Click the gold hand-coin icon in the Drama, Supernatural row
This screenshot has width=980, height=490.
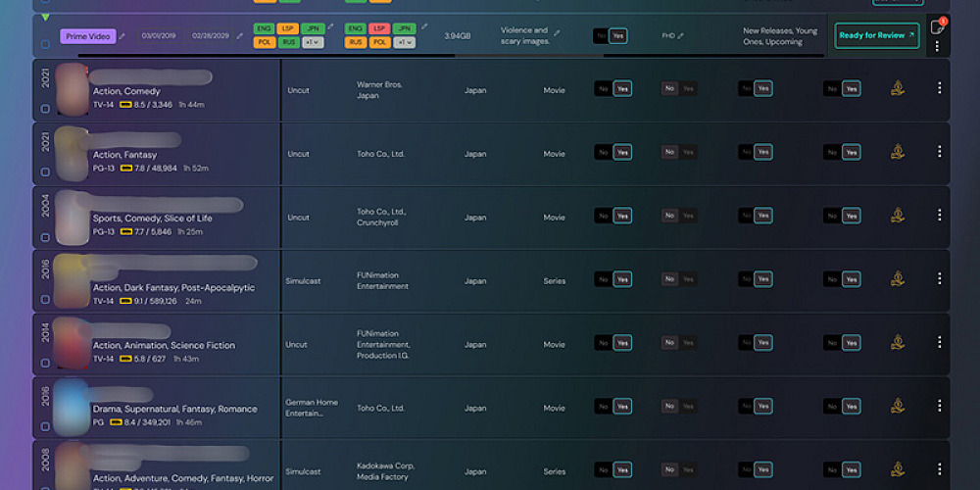[897, 407]
